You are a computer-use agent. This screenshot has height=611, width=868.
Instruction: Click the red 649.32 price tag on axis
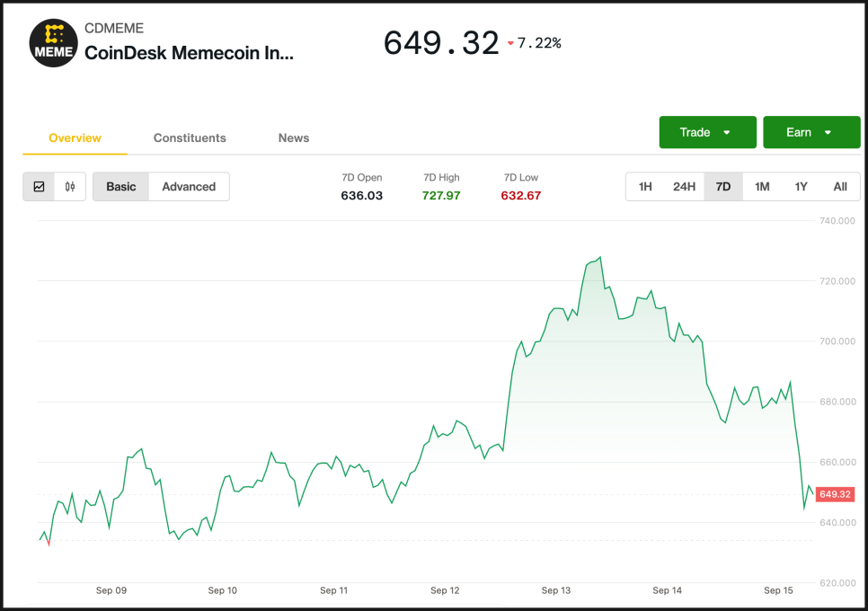(x=835, y=494)
